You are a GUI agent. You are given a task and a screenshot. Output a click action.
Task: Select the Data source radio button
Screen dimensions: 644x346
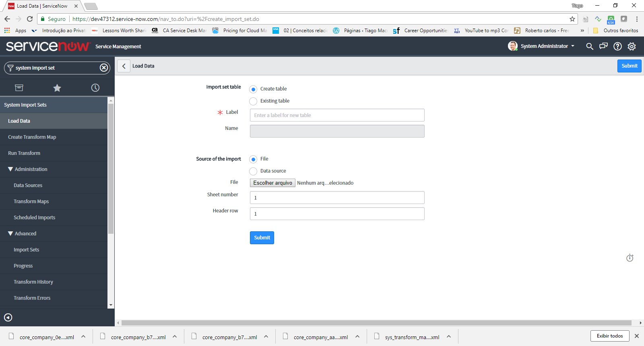[253, 171]
